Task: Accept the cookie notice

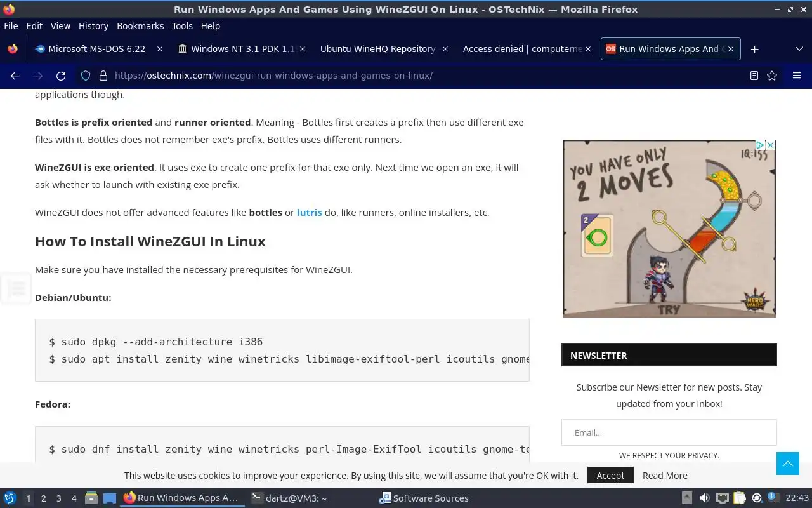Action: (610, 475)
